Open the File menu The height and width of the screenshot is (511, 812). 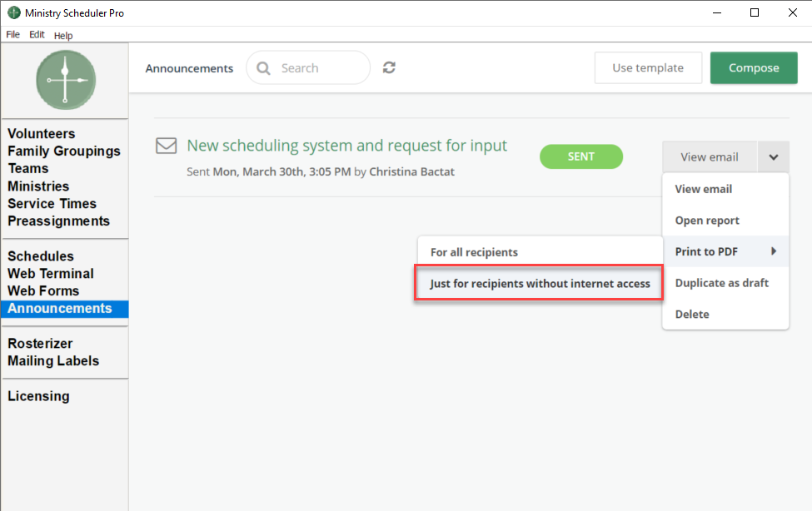click(12, 35)
